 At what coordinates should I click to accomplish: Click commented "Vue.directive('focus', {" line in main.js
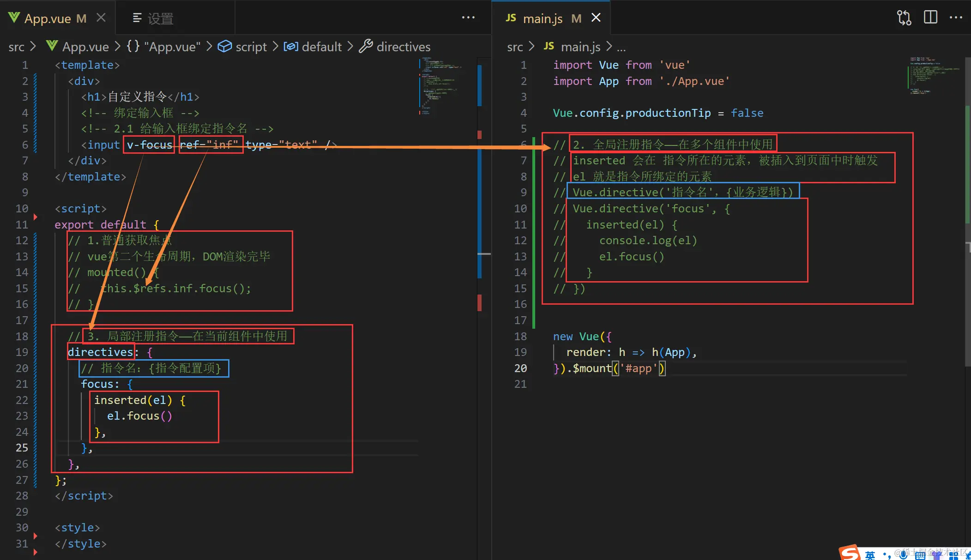click(x=642, y=208)
